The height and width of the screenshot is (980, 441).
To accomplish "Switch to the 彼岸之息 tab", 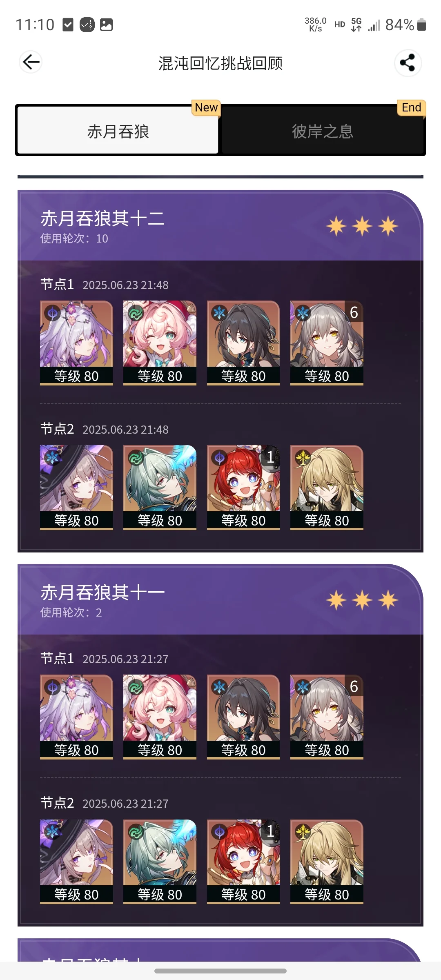I will [x=323, y=131].
